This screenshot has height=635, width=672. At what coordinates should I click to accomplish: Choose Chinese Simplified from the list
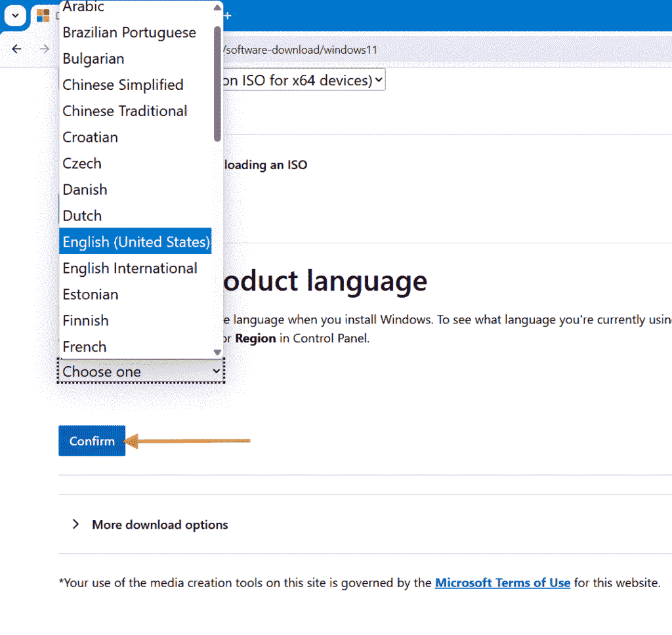[135, 85]
